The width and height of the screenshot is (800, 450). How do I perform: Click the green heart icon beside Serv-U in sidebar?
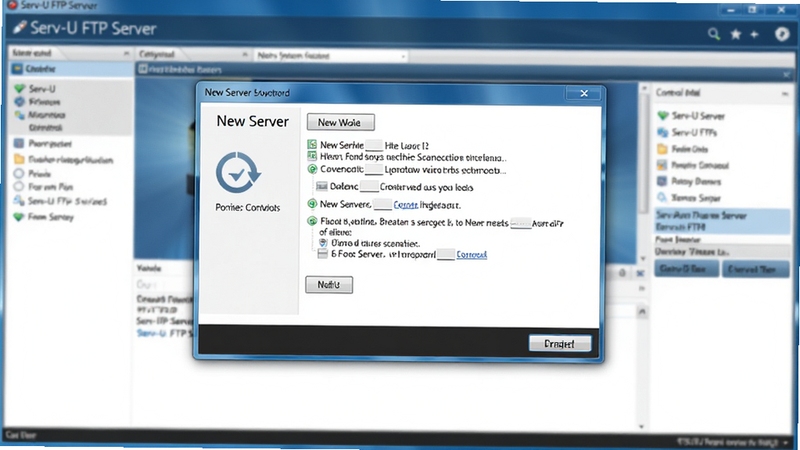[19, 88]
